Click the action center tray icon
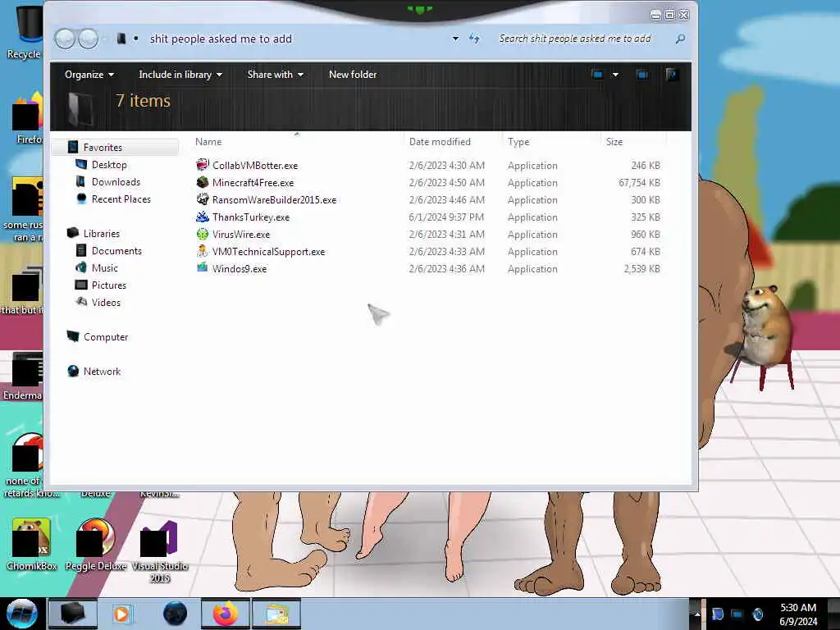Screen dimensions: 840x630 pyautogui.click(x=717, y=614)
